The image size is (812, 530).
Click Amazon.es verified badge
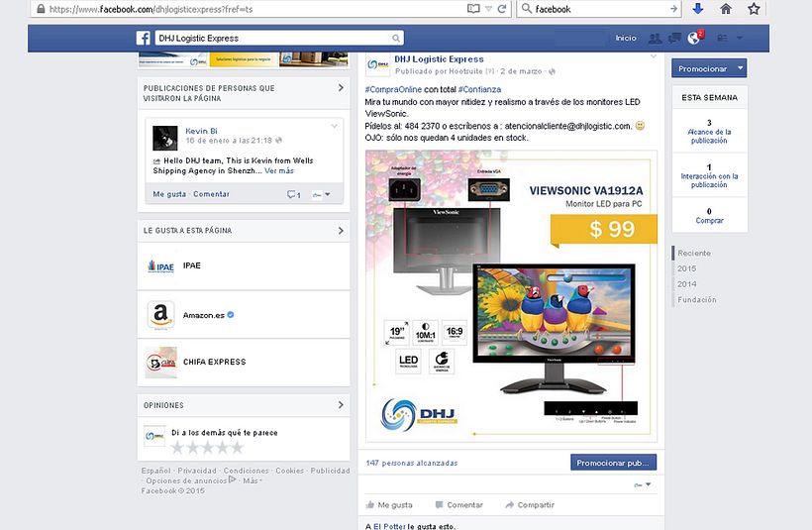pos(231,314)
